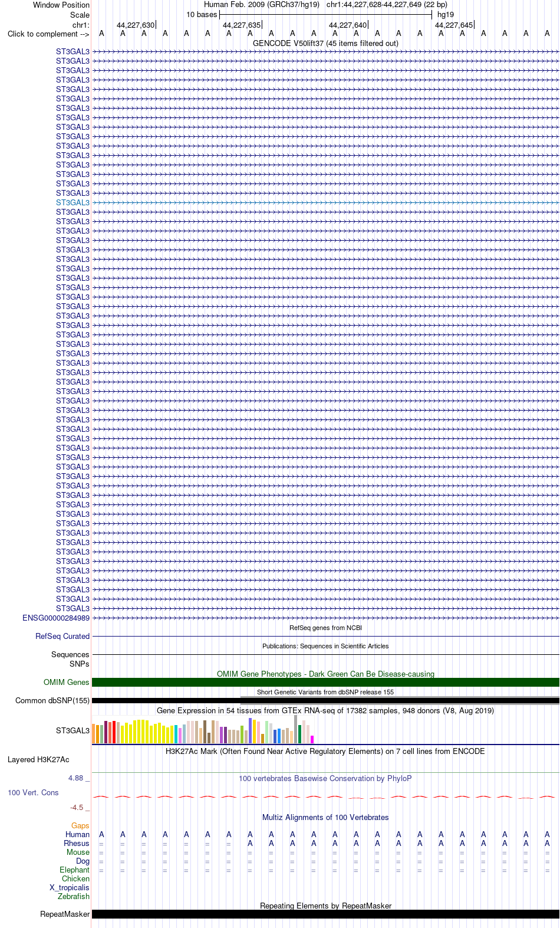Open the 100 Vert. Cons track label

click(33, 792)
